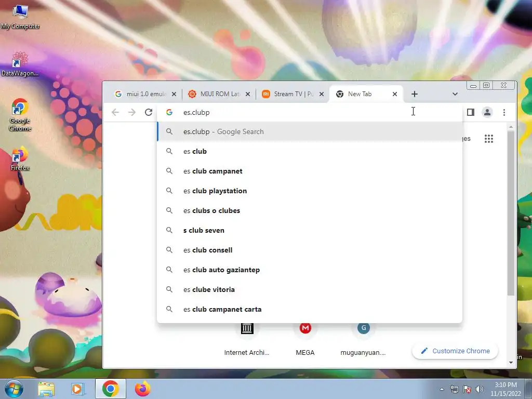Open Chrome three-dot menu

point(504,112)
